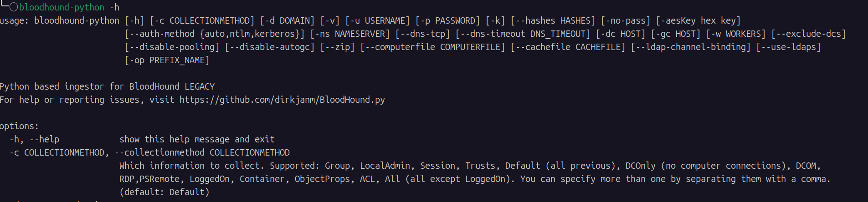868x202 pixels.
Task: Select the "--help" entry under options
Action: (x=44, y=139)
